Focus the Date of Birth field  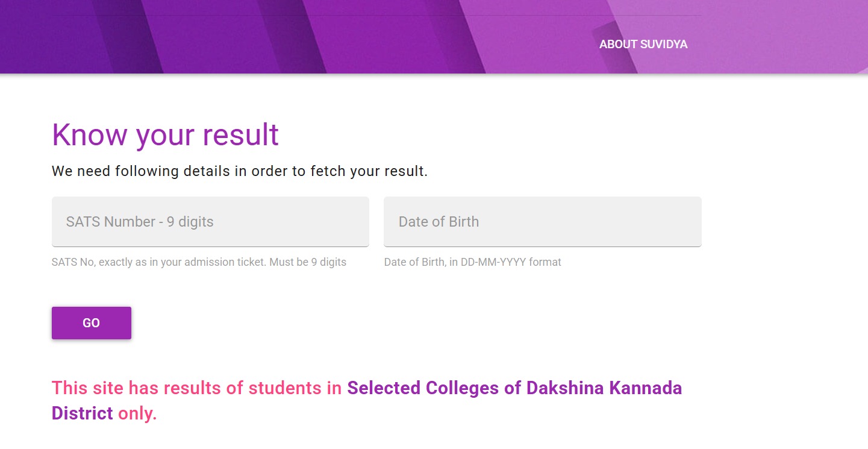542,221
